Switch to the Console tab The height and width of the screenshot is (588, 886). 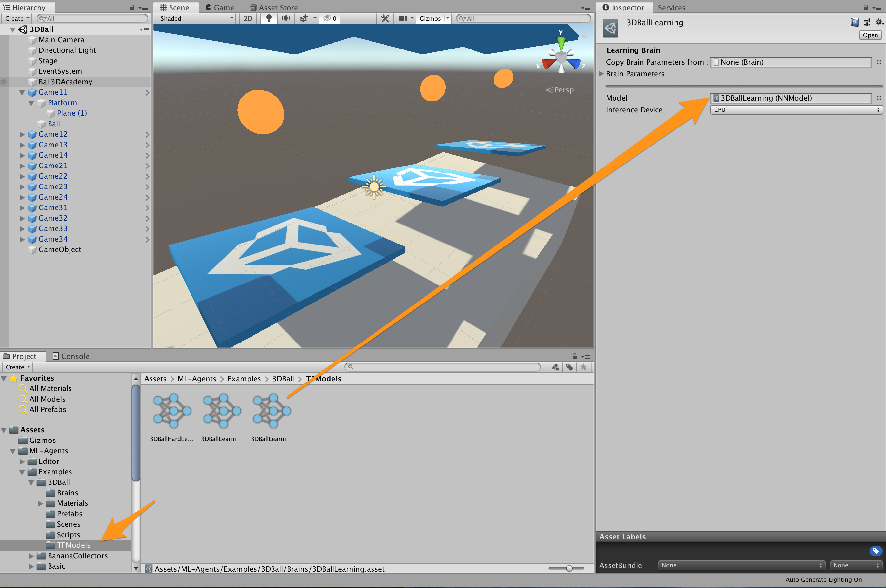point(71,356)
